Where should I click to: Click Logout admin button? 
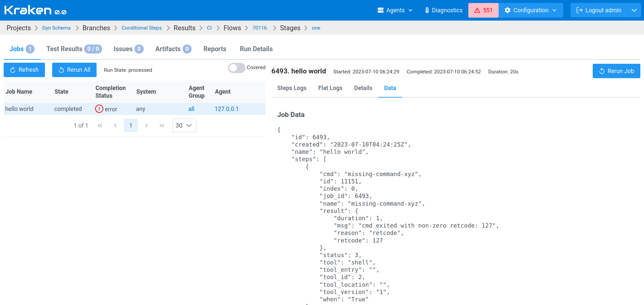599,10
